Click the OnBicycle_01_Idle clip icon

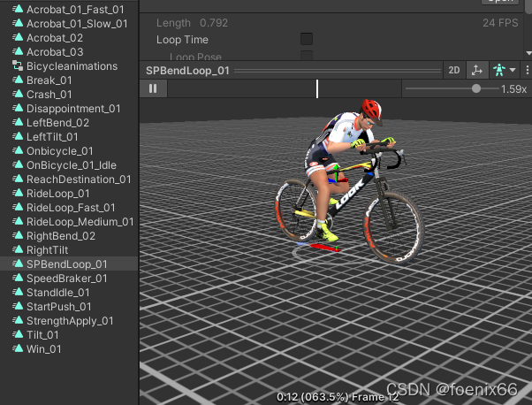click(18, 164)
